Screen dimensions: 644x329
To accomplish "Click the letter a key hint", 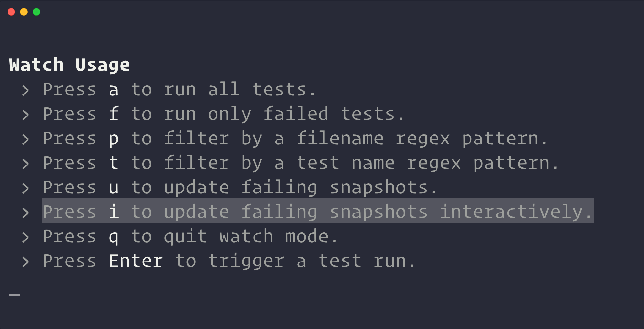I will point(114,90).
